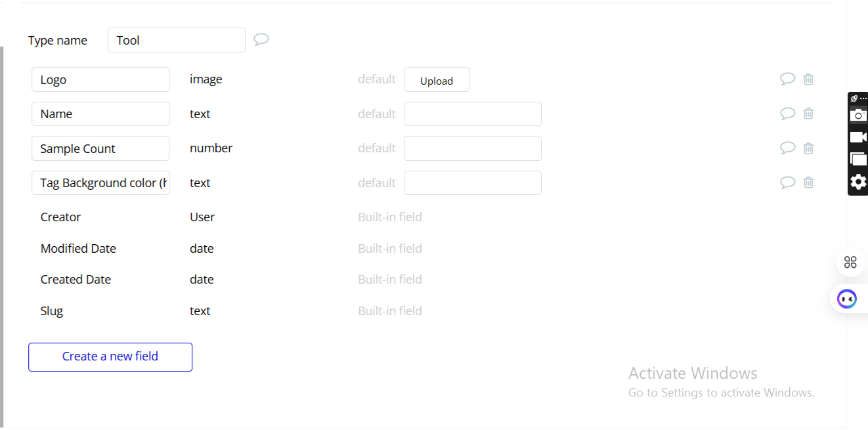Click the overlapping windows icon in capture toolbar
868x430 pixels.
coord(858,159)
